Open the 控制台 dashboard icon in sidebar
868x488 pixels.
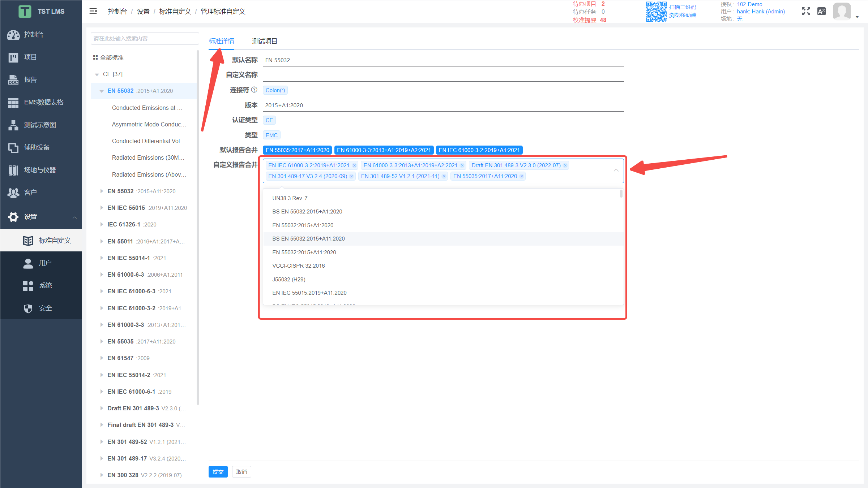[13, 35]
